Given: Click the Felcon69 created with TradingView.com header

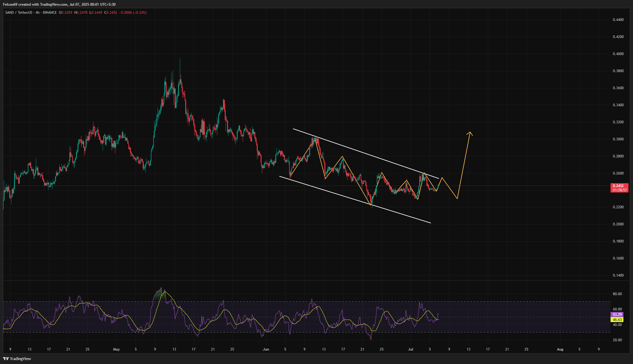Looking at the screenshot, I should pyautogui.click(x=59, y=4).
